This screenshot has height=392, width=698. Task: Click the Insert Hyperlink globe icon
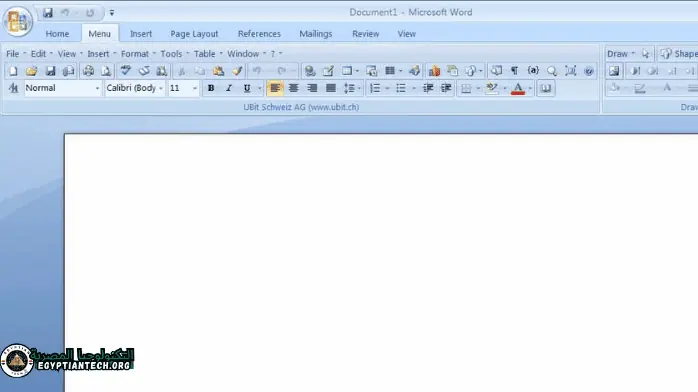pos(310,71)
